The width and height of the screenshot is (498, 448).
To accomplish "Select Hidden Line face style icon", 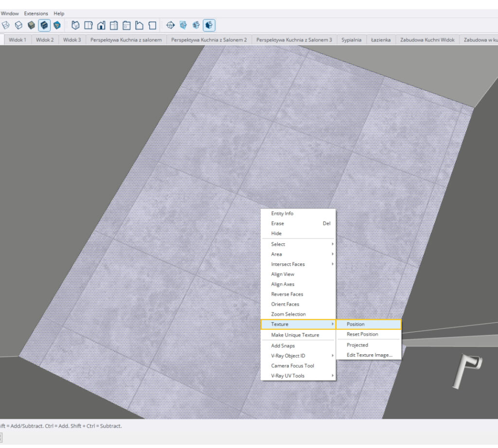I will click(x=18, y=25).
